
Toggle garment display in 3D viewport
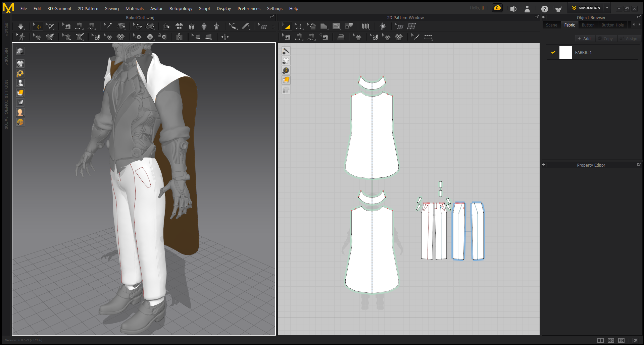20,64
